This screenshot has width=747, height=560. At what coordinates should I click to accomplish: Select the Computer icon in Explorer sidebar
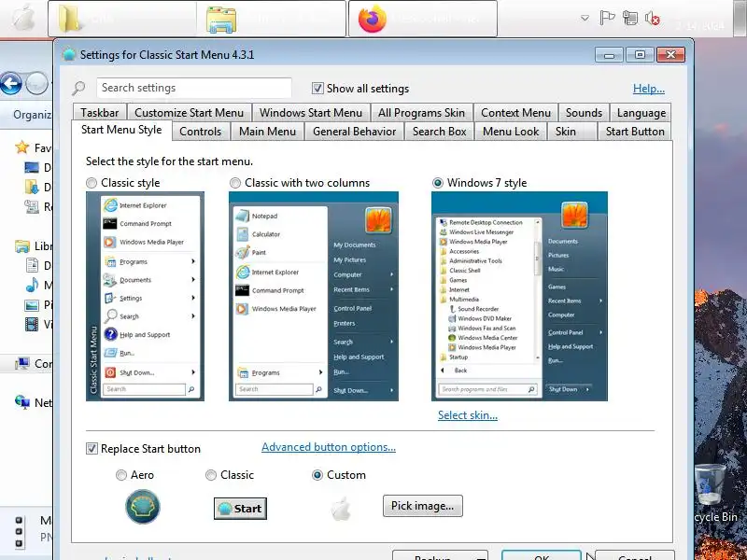coord(21,364)
